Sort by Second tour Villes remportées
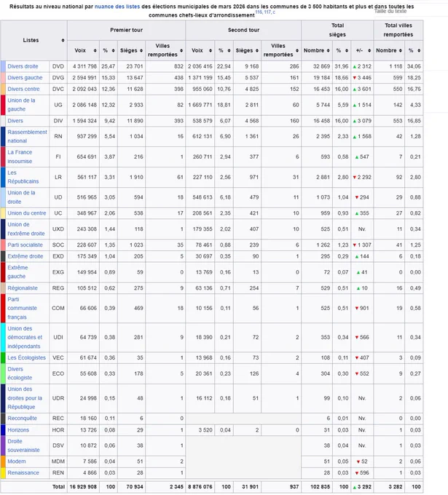Screen dimensions: 448x495 pyautogui.click(x=297, y=50)
